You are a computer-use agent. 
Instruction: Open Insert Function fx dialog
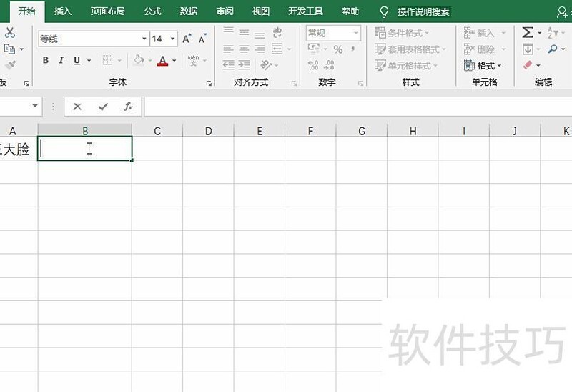pos(129,107)
